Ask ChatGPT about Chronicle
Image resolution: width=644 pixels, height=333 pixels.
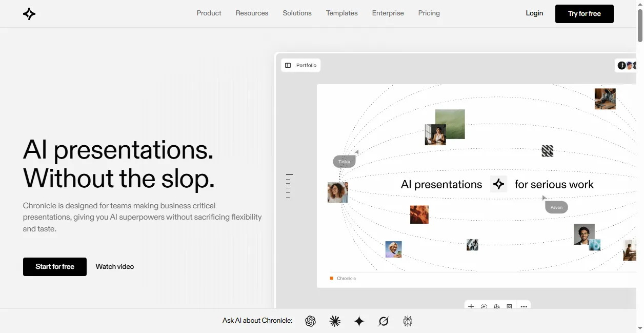310,321
